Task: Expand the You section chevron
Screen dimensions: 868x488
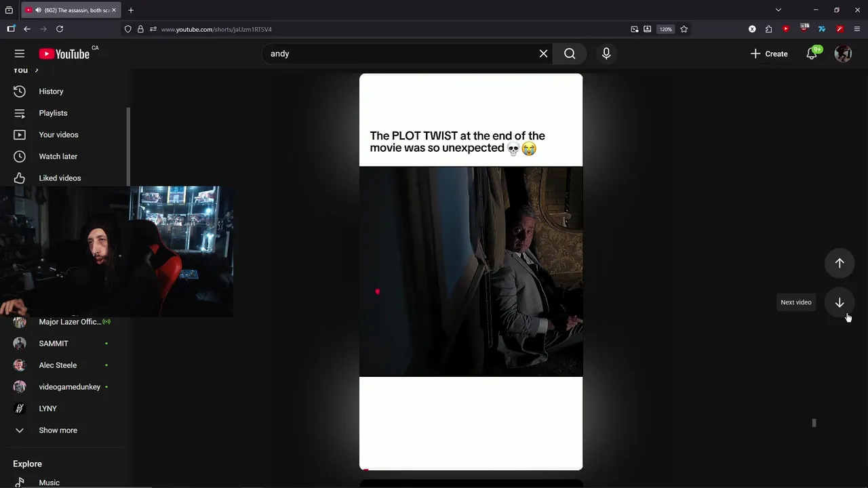Action: pyautogui.click(x=37, y=70)
